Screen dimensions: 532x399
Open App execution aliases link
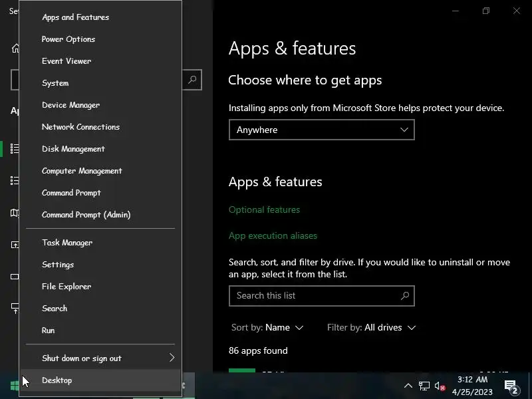coord(273,235)
